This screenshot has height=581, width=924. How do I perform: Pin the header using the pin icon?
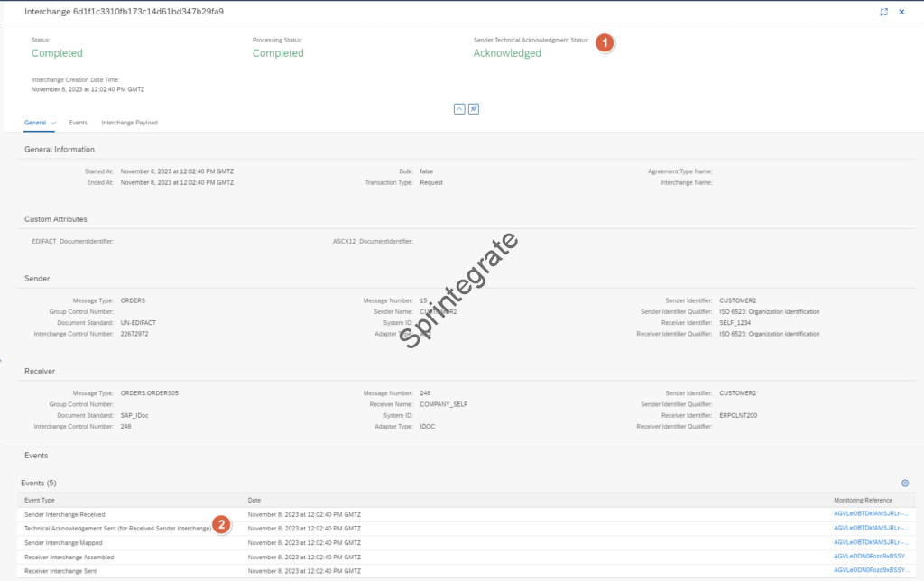(x=474, y=108)
